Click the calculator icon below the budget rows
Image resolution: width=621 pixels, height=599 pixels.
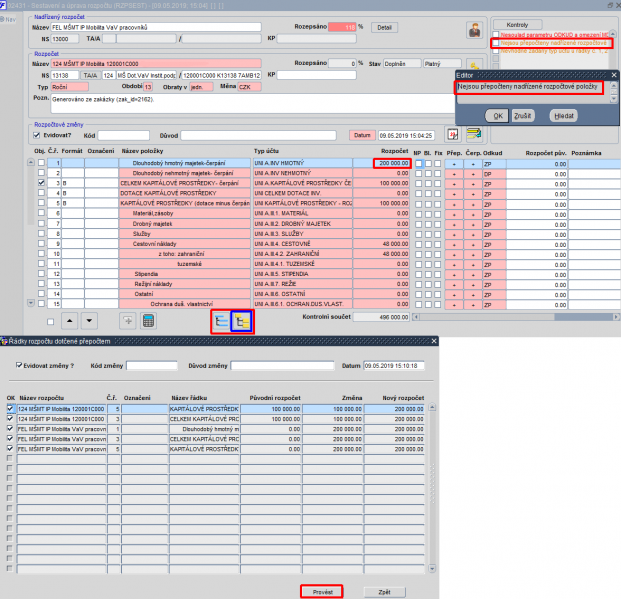149,321
